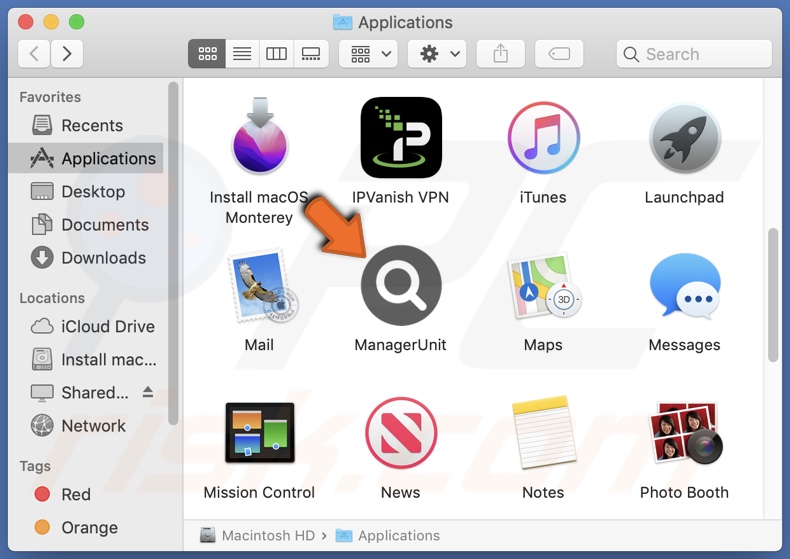The image size is (790, 559).
Task: Switch to list view
Action: 242,53
